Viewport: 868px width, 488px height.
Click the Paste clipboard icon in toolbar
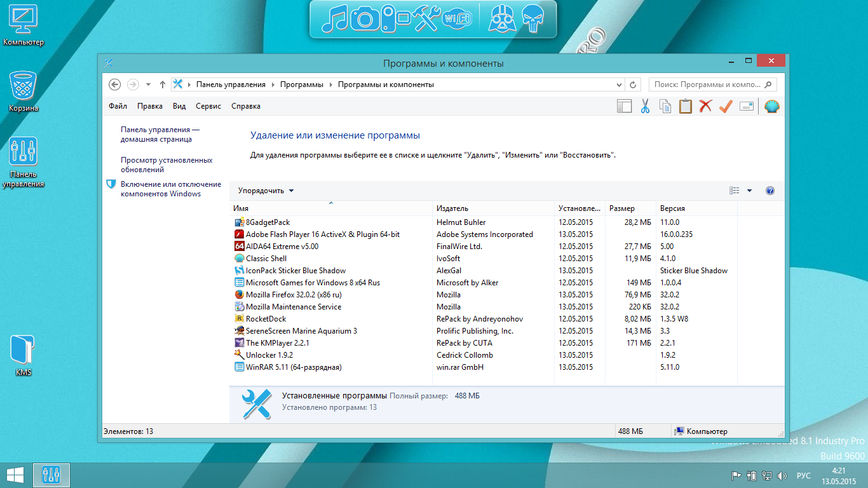(686, 106)
